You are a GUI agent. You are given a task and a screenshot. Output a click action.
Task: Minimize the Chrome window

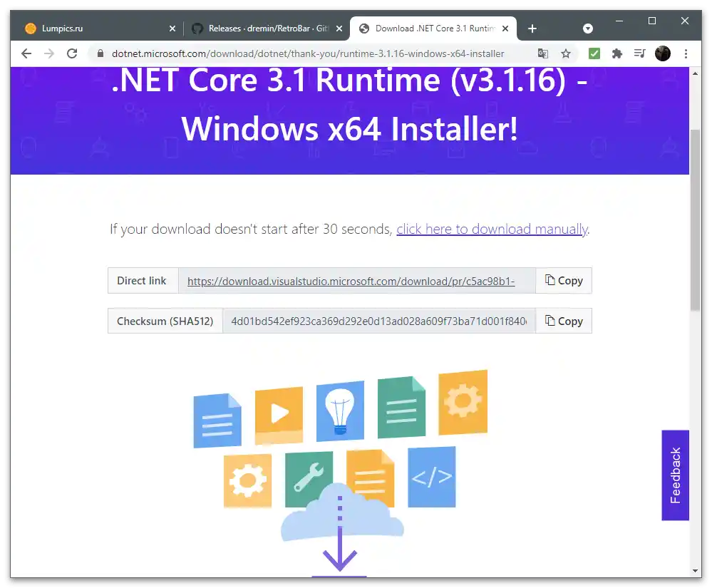(x=619, y=21)
